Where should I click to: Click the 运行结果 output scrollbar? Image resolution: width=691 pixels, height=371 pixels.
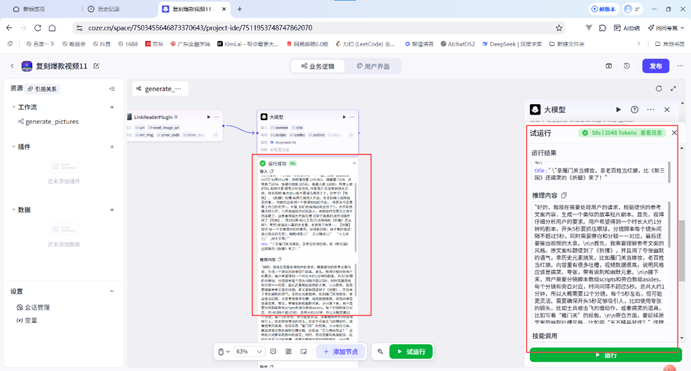(669, 172)
